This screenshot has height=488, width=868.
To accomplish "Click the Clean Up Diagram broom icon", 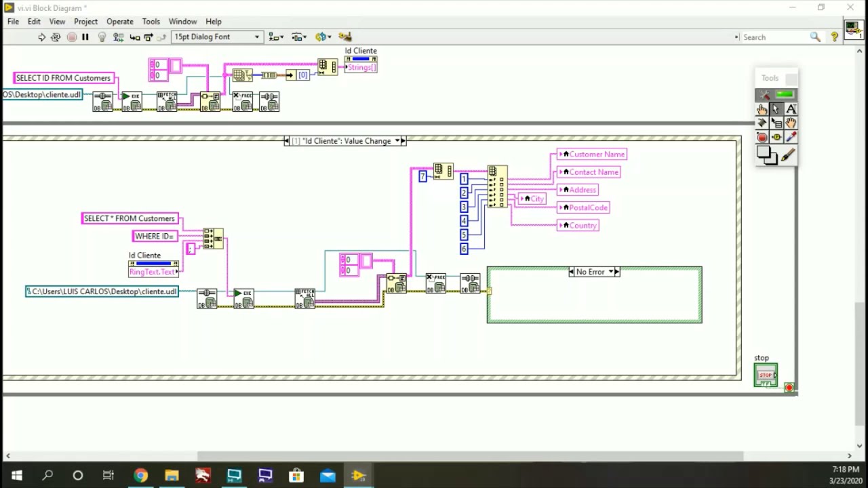I will (x=345, y=37).
